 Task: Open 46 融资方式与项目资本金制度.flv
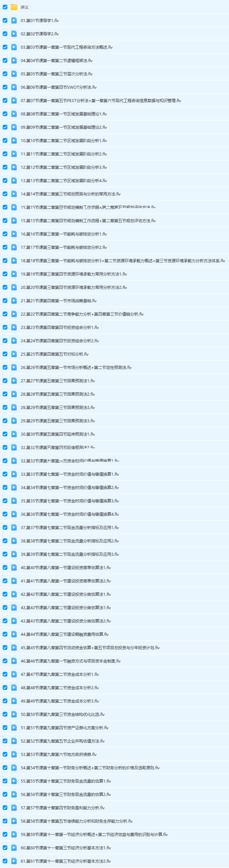(70, 661)
